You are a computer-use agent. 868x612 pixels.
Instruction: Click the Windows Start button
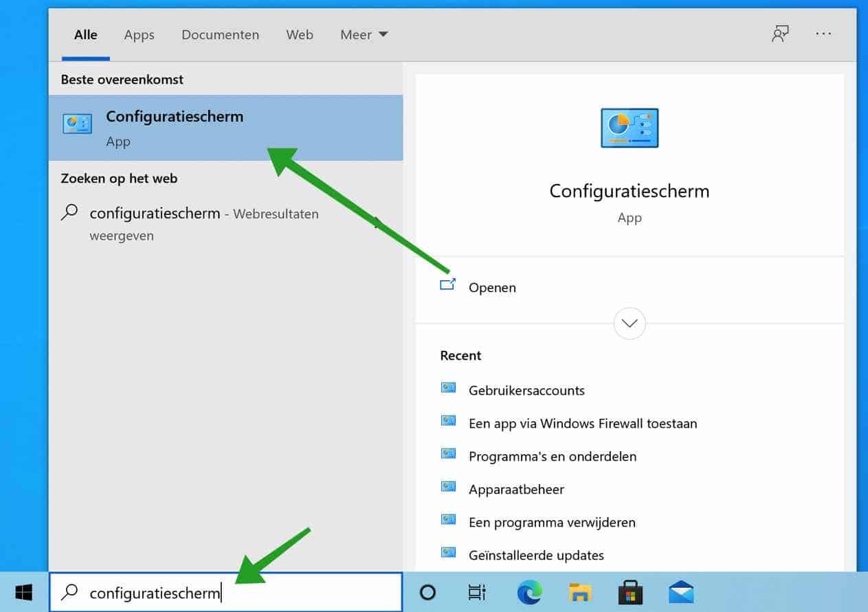tap(24, 591)
